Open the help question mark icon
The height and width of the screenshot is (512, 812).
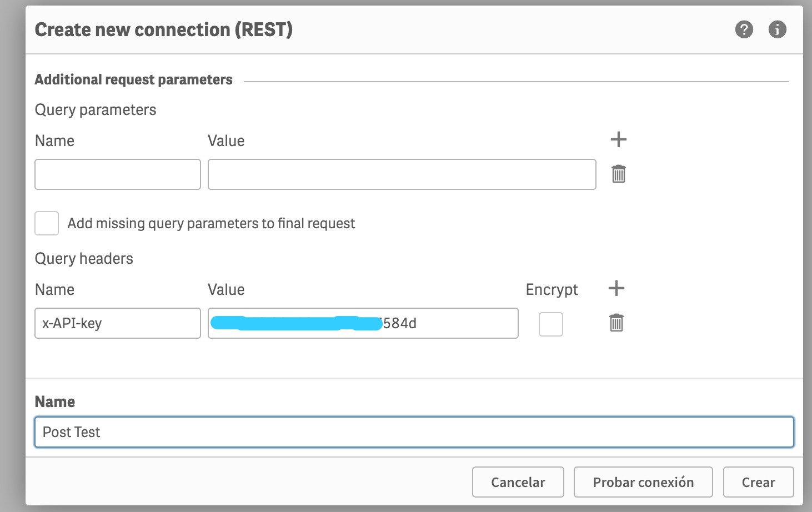tap(744, 29)
